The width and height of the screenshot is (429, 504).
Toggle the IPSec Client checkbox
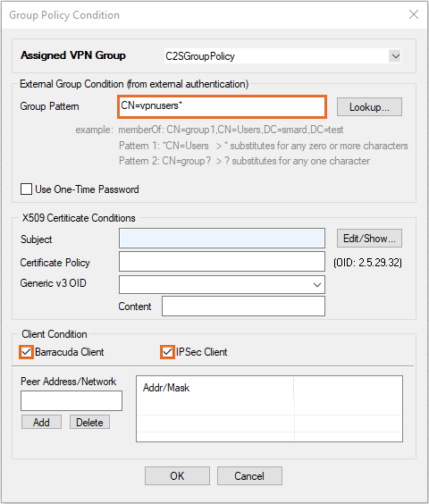pyautogui.click(x=167, y=352)
